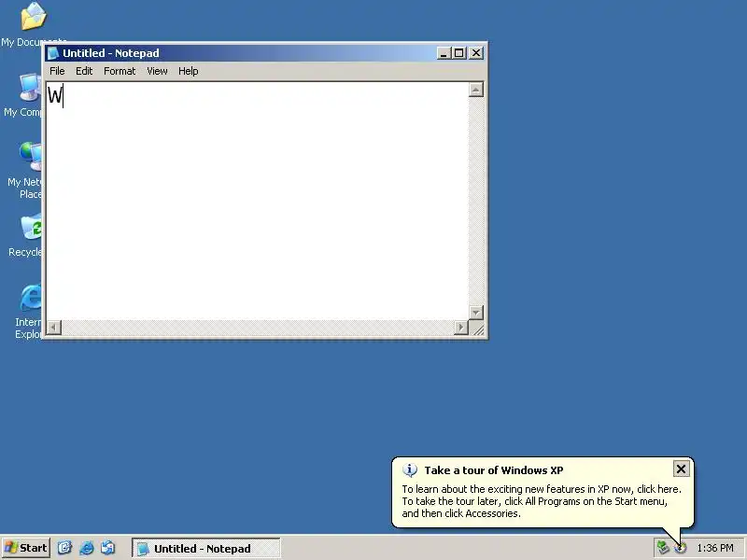Click the Windows XP tour tray icon
This screenshot has width=747, height=560.
(681, 548)
